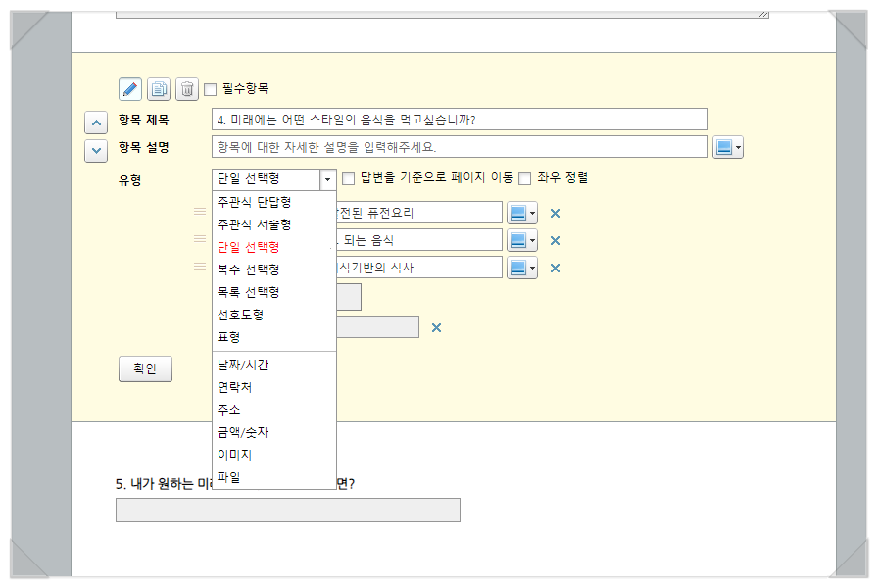
Task: Click the X to delete the first option
Action: coord(554,212)
